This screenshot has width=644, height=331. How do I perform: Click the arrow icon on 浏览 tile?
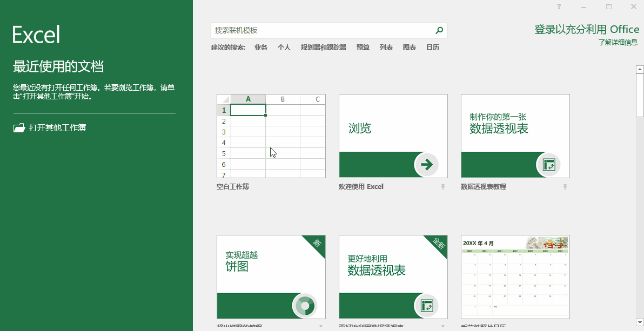pos(427,165)
